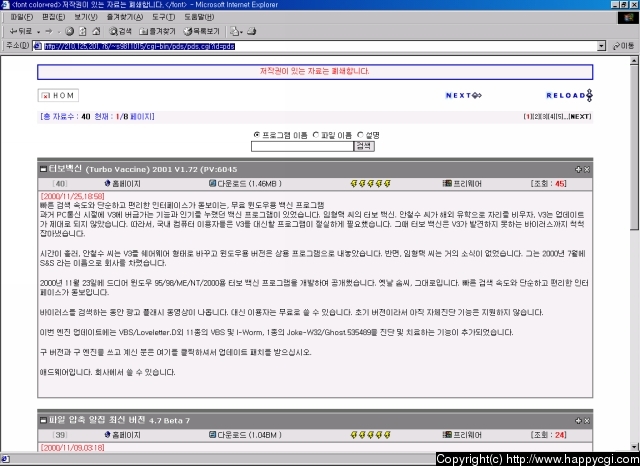Select the 프로그램 이름 radio button

[257, 135]
